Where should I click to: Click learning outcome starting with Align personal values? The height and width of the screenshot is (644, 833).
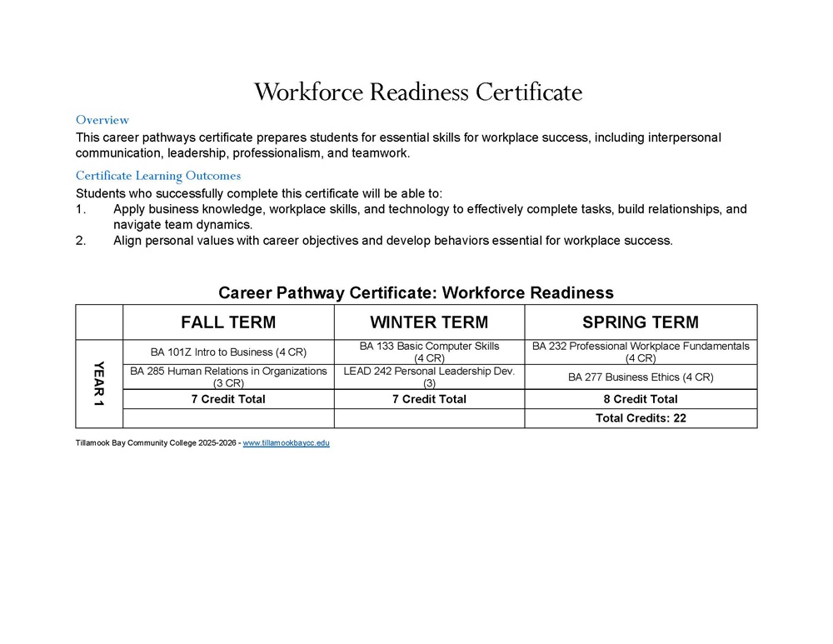click(392, 241)
